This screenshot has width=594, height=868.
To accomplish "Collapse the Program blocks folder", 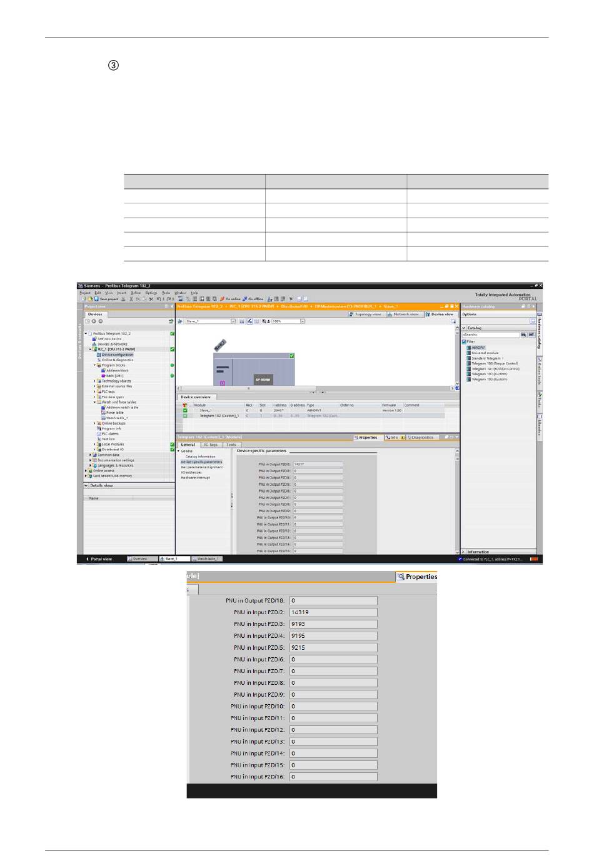I will click(x=95, y=365).
